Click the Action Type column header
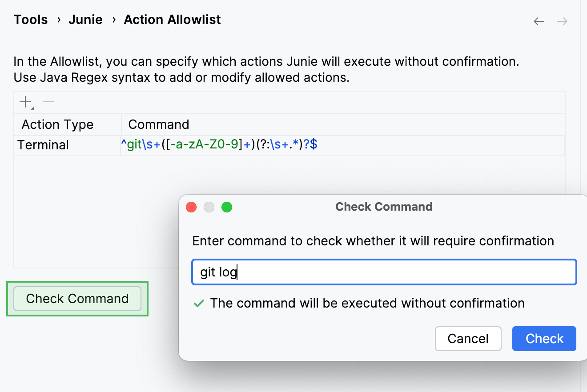Viewport: 587px width, 392px height. (x=57, y=124)
